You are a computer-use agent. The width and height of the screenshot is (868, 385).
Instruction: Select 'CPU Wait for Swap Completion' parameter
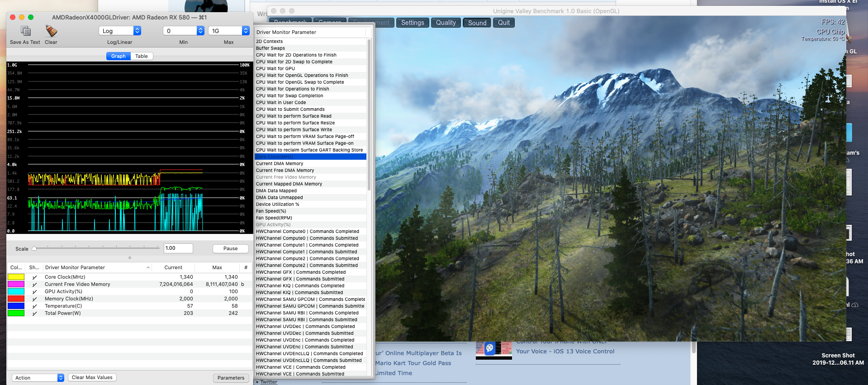pos(310,95)
